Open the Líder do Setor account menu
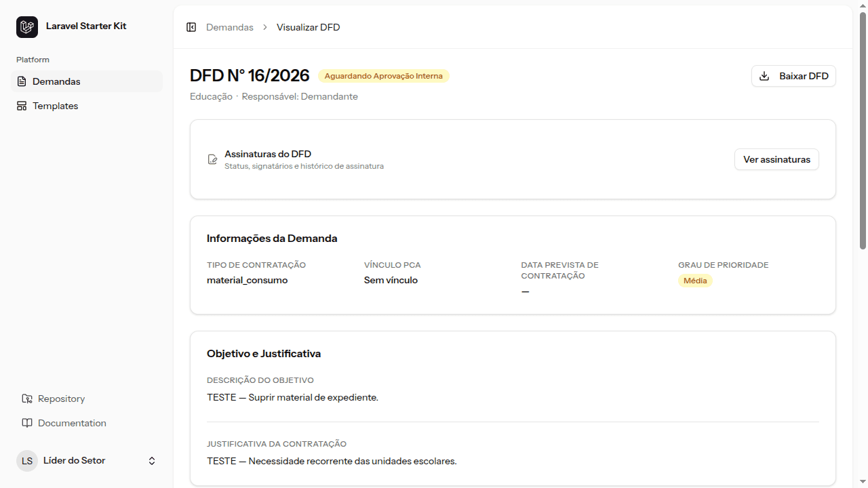This screenshot has width=868, height=488. point(87,461)
